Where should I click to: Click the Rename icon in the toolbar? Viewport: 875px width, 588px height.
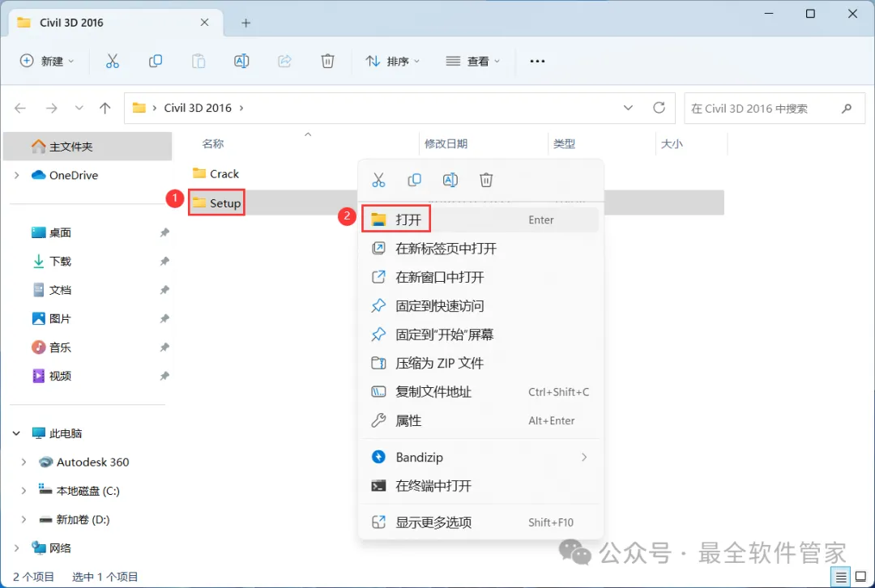(x=241, y=61)
